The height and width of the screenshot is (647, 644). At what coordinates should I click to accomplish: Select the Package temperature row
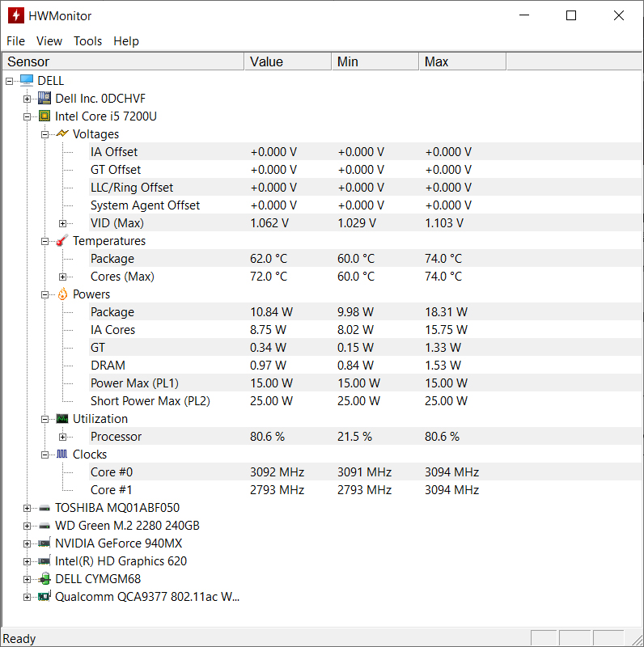pos(365,258)
